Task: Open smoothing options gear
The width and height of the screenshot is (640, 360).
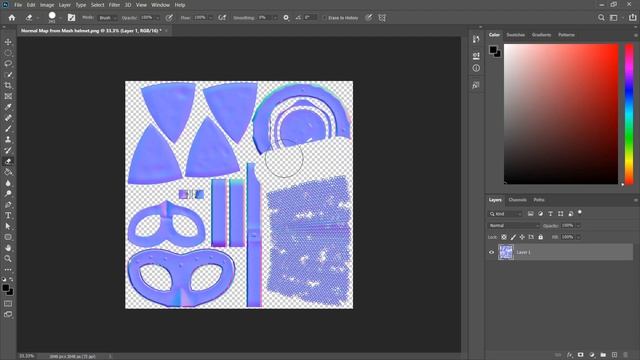Action: tap(286, 18)
